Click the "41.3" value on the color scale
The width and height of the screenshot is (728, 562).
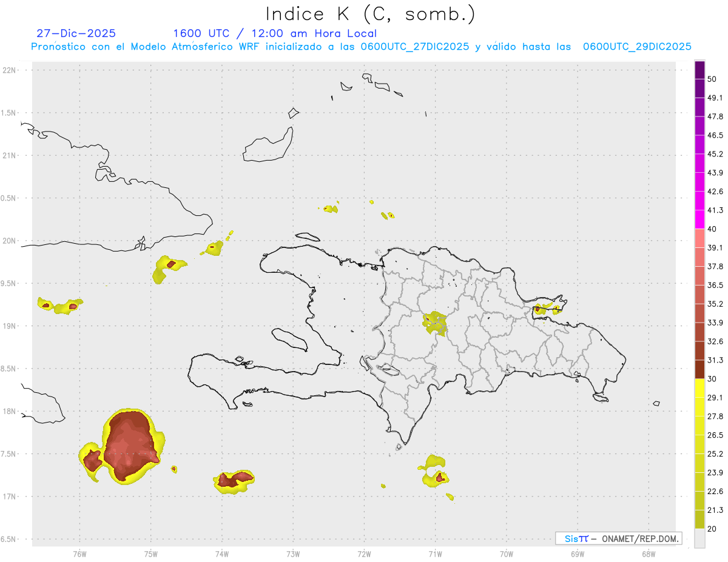(715, 210)
